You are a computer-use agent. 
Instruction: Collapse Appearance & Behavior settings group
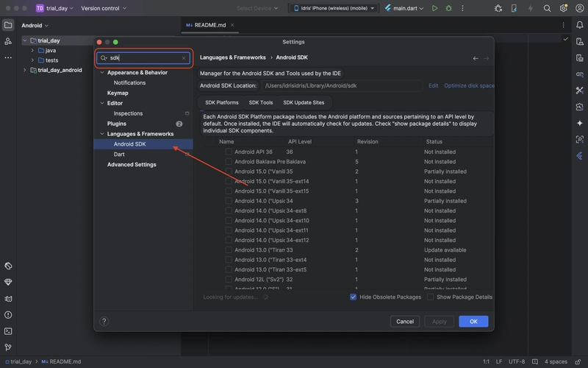click(102, 72)
